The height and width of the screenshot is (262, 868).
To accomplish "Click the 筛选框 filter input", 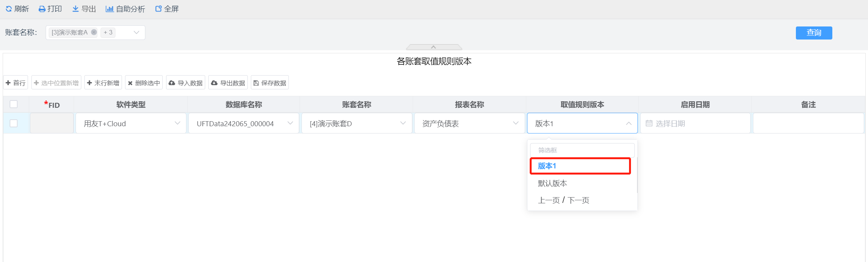I will click(582, 150).
